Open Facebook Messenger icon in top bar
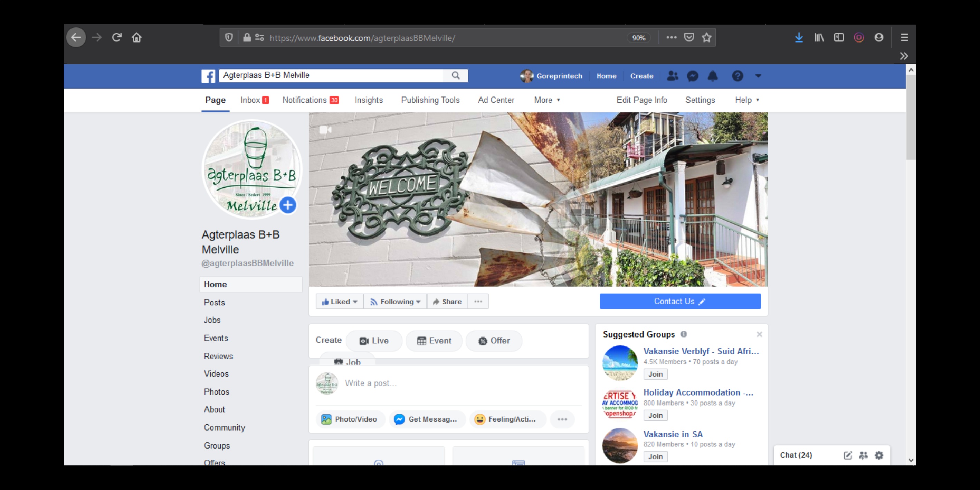 point(692,76)
